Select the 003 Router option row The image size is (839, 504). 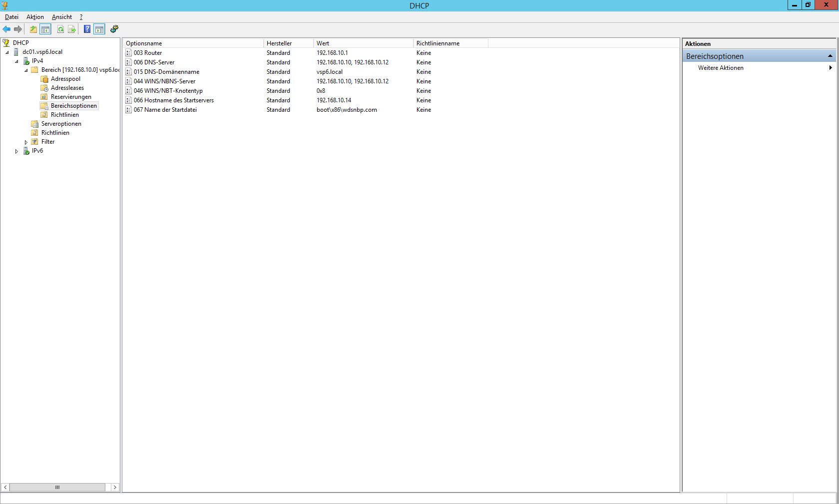click(148, 53)
